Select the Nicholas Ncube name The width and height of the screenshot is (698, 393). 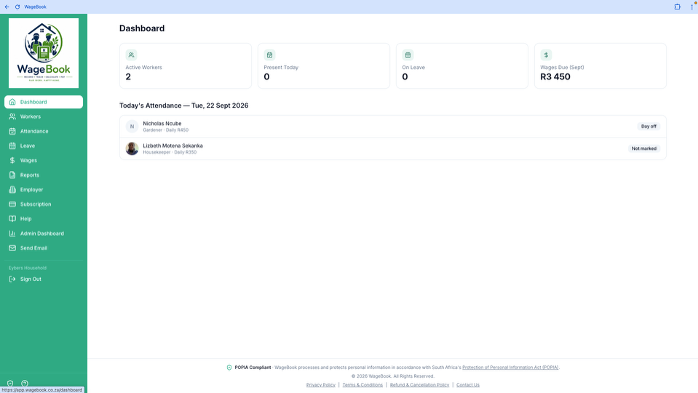[162, 123]
